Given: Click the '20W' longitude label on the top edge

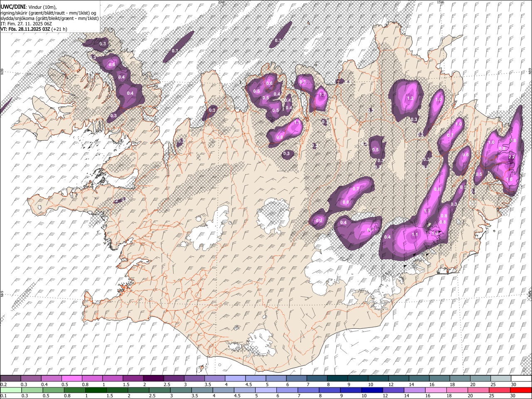Looking at the screenshot, I should (x=221, y=2).
